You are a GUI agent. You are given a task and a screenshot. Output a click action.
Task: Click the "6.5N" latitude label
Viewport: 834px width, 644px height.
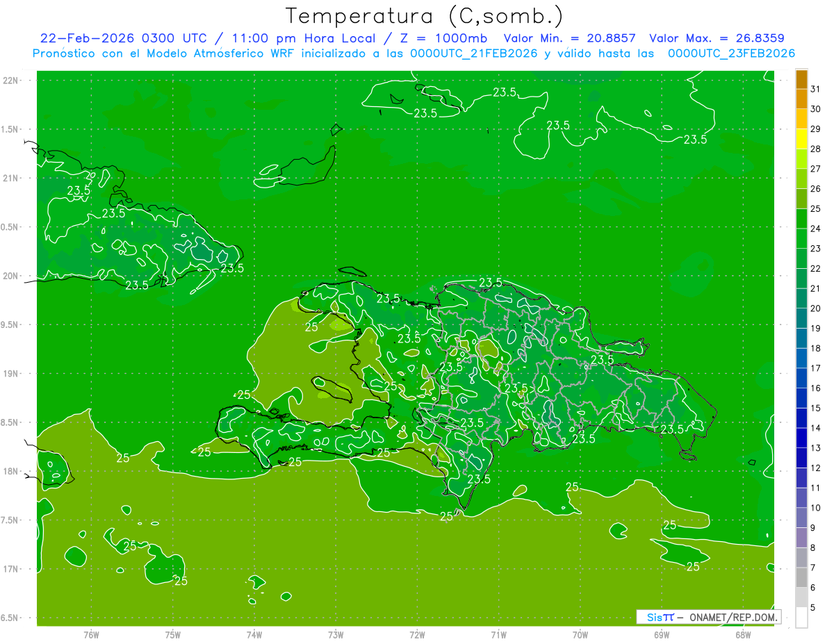[x=10, y=618]
